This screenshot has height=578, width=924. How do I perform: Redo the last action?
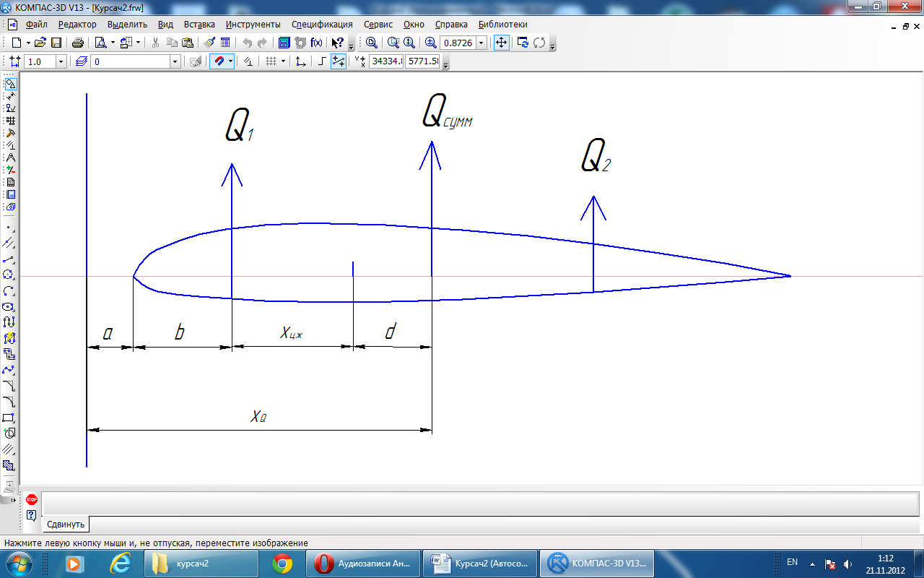tap(262, 43)
